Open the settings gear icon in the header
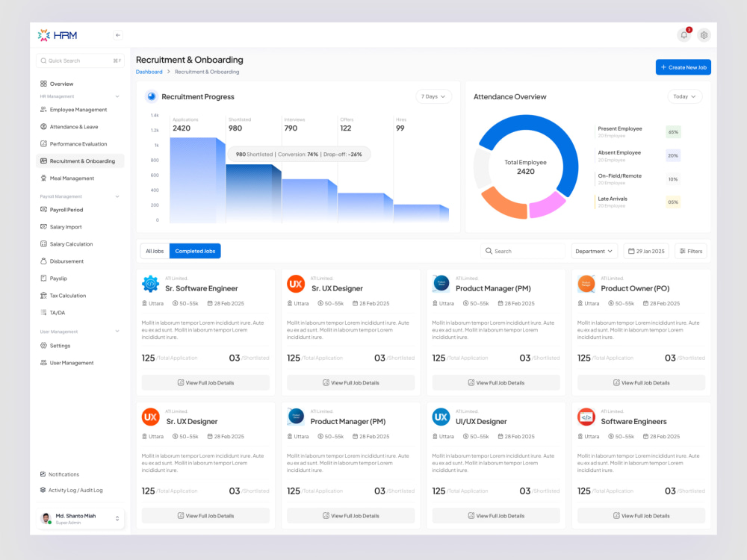This screenshot has width=747, height=560. coord(704,35)
